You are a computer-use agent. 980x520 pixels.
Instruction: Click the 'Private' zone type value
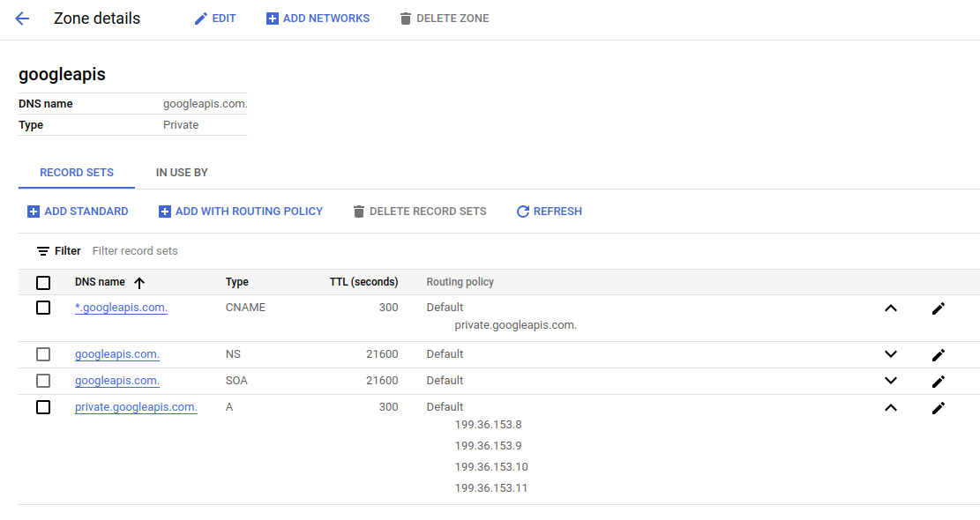181,125
